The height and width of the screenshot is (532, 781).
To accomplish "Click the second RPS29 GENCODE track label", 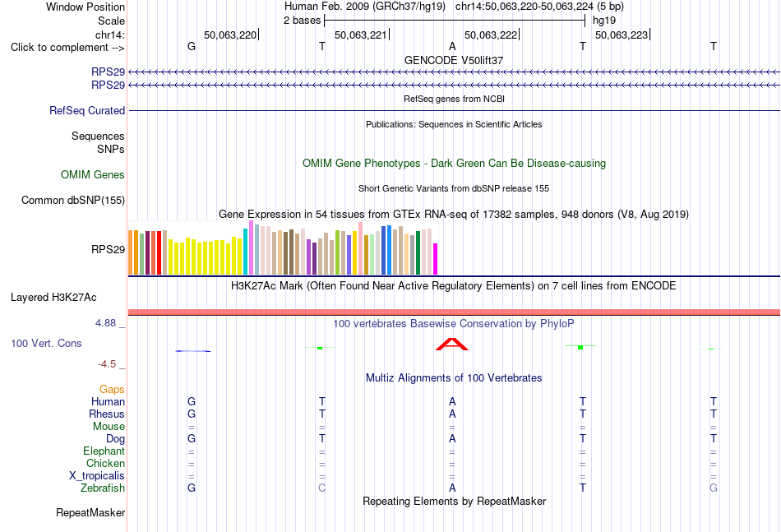I will coord(108,86).
